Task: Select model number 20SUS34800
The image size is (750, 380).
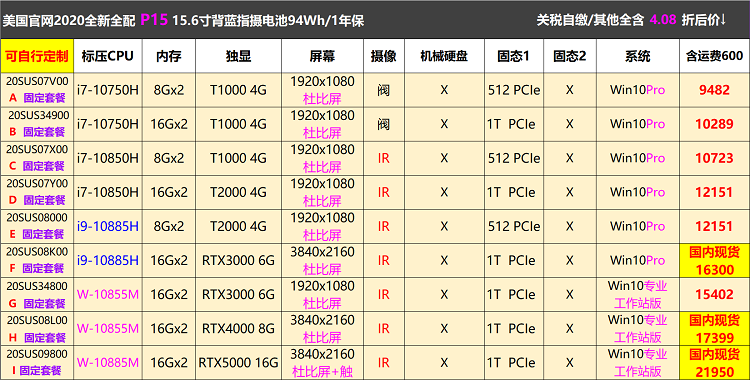Action: click(37, 286)
